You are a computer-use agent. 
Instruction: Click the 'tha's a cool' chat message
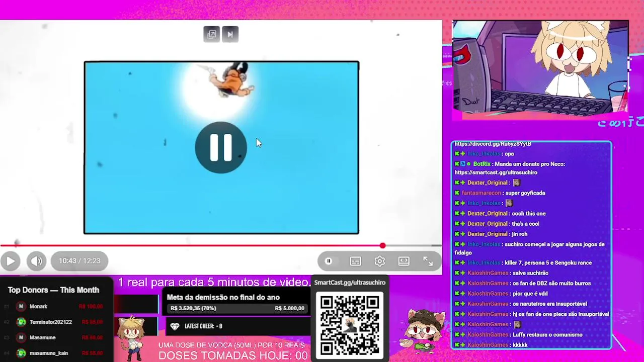pos(525,224)
